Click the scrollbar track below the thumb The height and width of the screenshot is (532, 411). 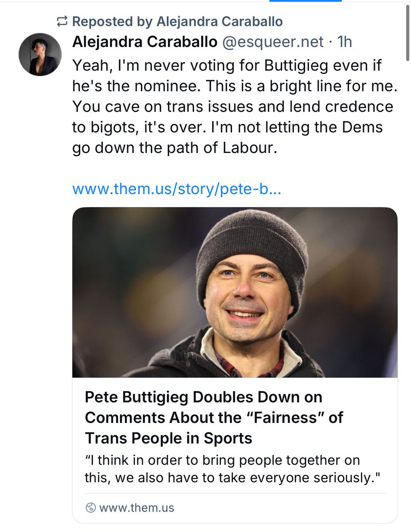click(x=407, y=266)
